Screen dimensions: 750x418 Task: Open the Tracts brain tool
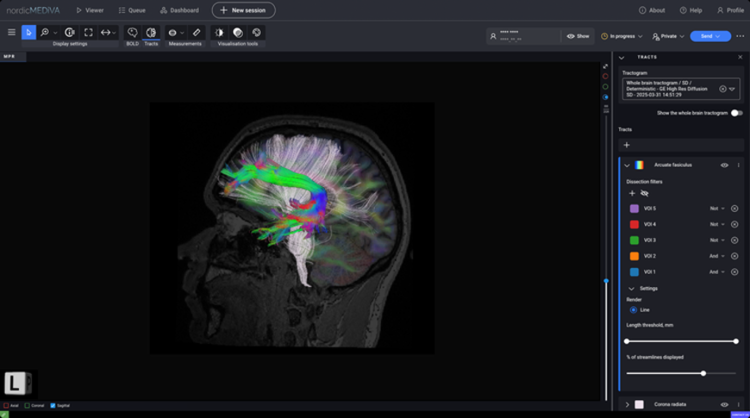coord(151,33)
